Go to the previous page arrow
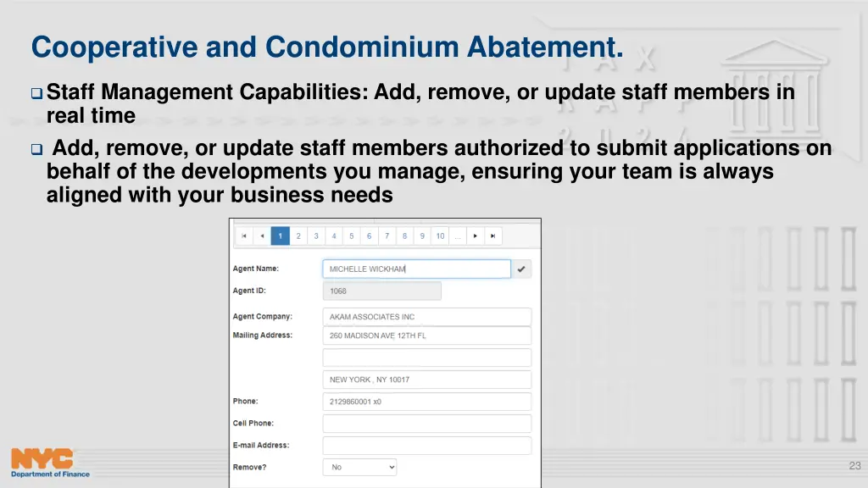The image size is (868, 488). point(262,236)
